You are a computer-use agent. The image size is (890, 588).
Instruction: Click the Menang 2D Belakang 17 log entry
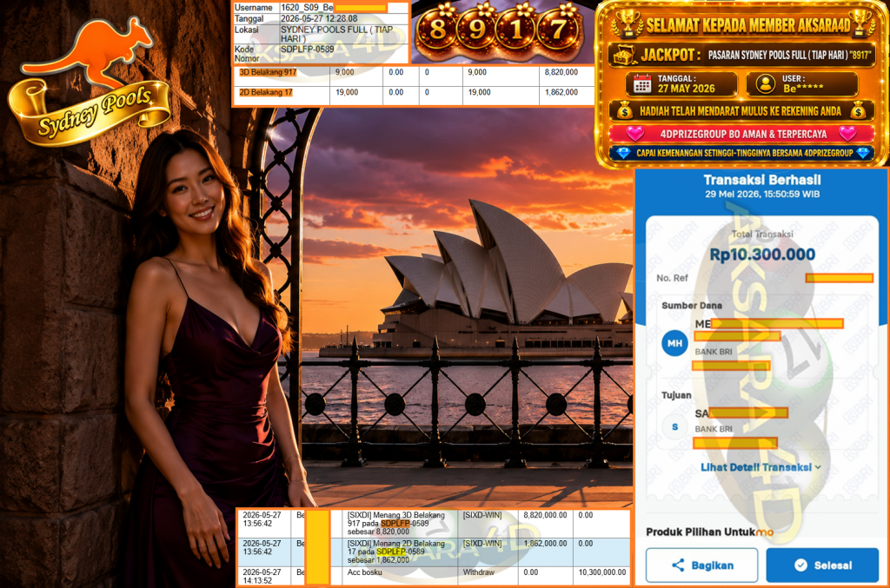396,552
